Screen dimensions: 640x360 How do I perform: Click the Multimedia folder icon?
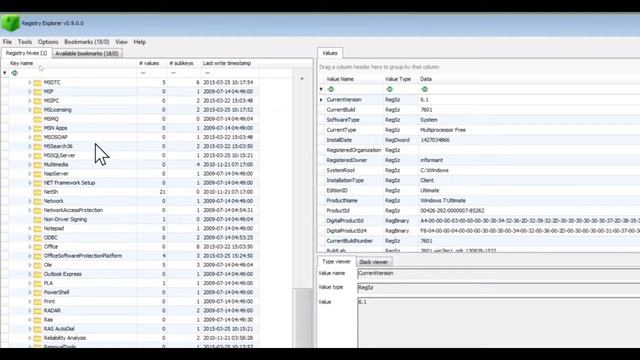[x=38, y=164]
